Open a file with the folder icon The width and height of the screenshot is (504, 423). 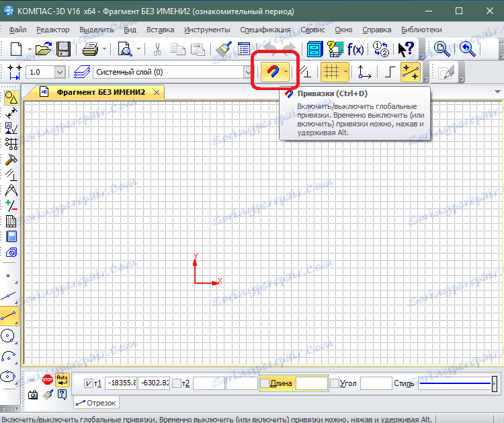(44, 49)
